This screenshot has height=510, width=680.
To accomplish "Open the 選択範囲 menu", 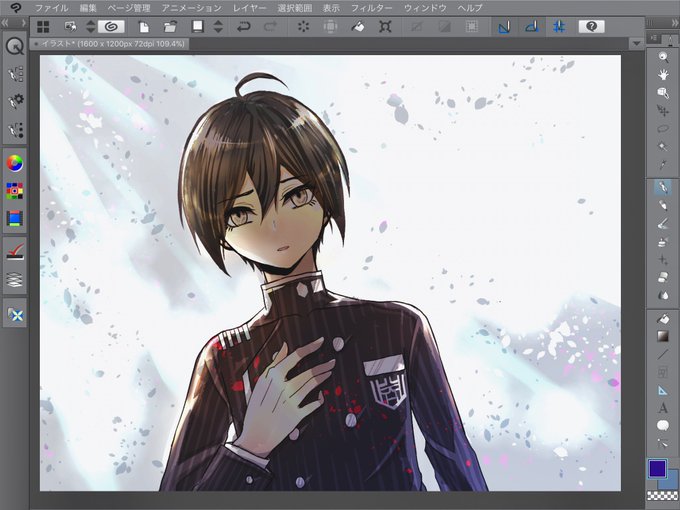I will [295, 8].
